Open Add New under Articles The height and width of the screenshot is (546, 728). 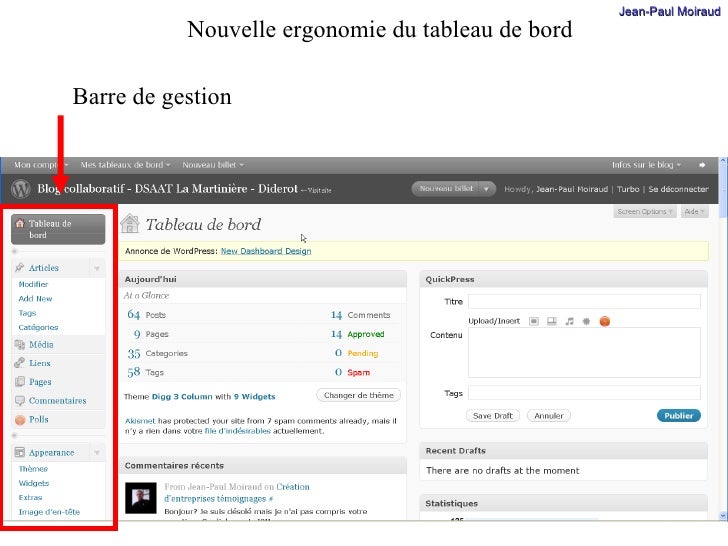point(35,299)
